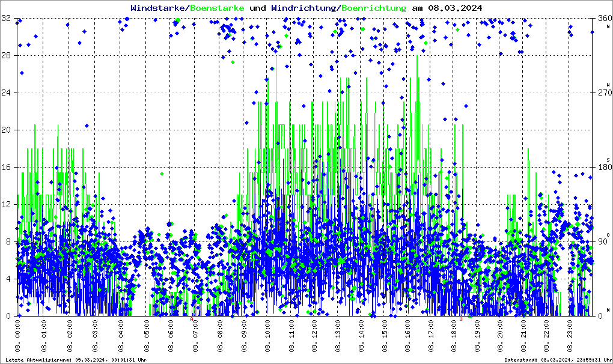The image size is (613, 364).
Task: Click the right axis value 270
Action: click(605, 93)
